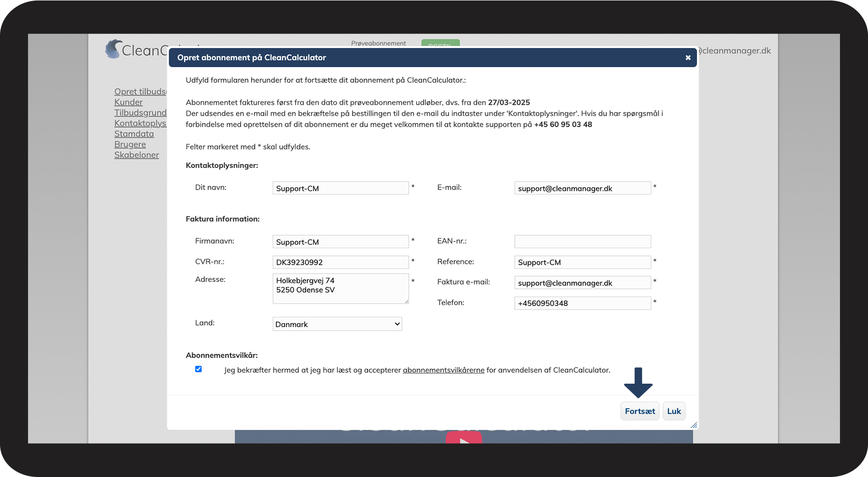The width and height of the screenshot is (868, 477).
Task: Click the Dit navn input field
Action: click(341, 188)
